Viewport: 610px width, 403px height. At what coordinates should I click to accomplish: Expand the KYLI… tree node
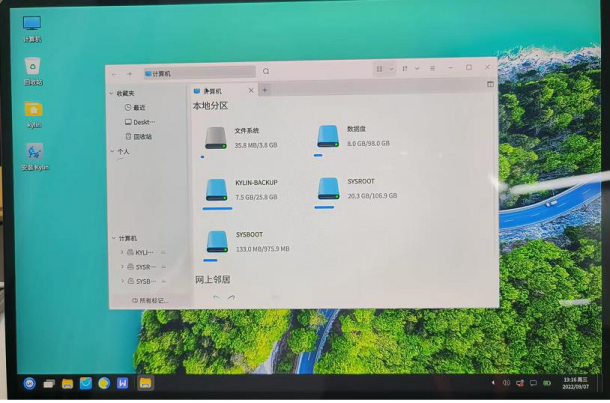(122, 253)
